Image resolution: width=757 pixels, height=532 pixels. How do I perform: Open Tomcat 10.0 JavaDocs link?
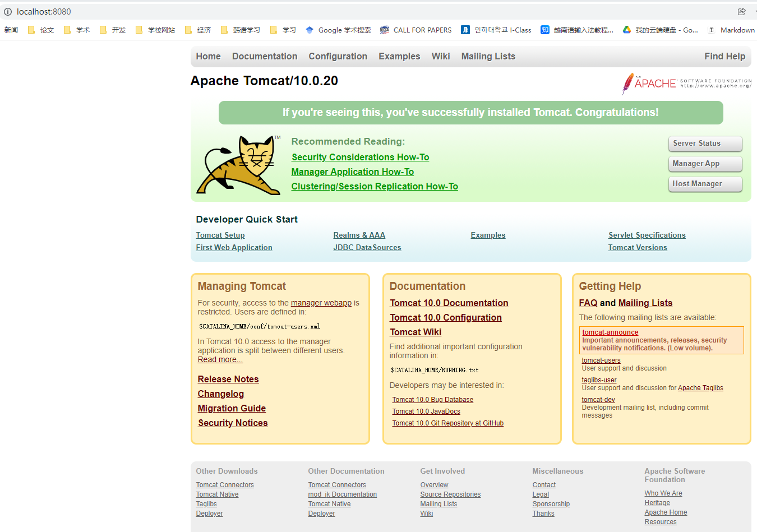426,411
